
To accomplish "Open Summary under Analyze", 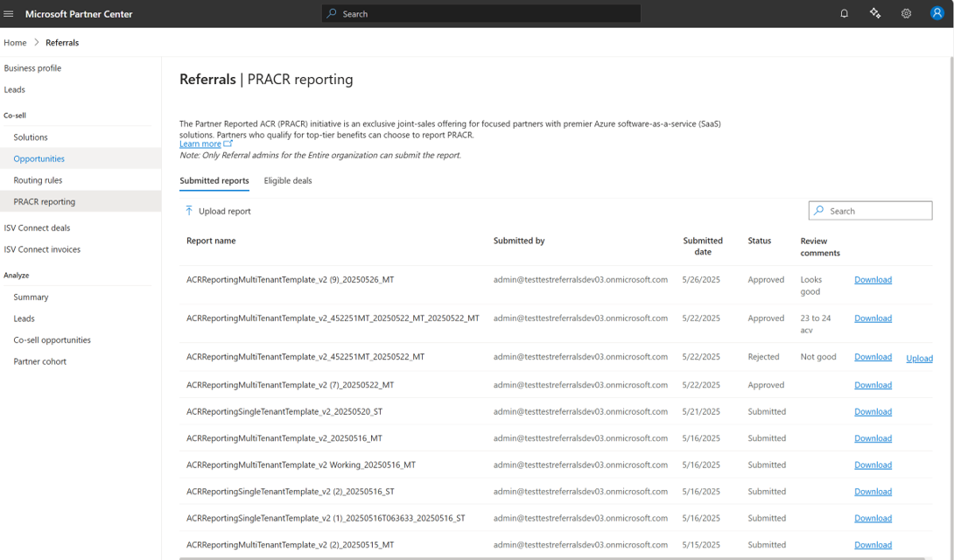I will point(31,297).
